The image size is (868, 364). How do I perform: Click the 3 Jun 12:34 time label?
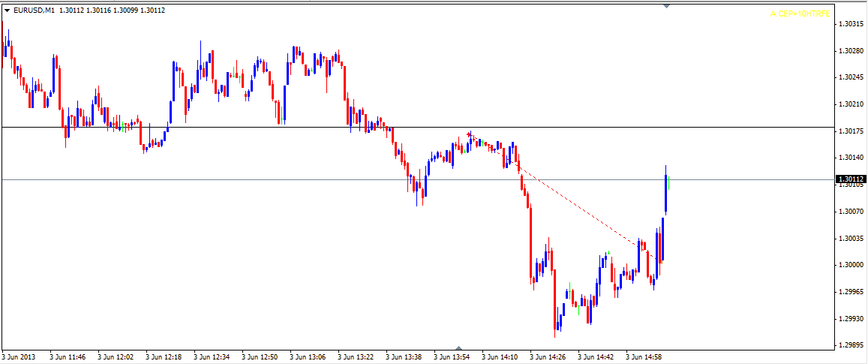[212, 356]
